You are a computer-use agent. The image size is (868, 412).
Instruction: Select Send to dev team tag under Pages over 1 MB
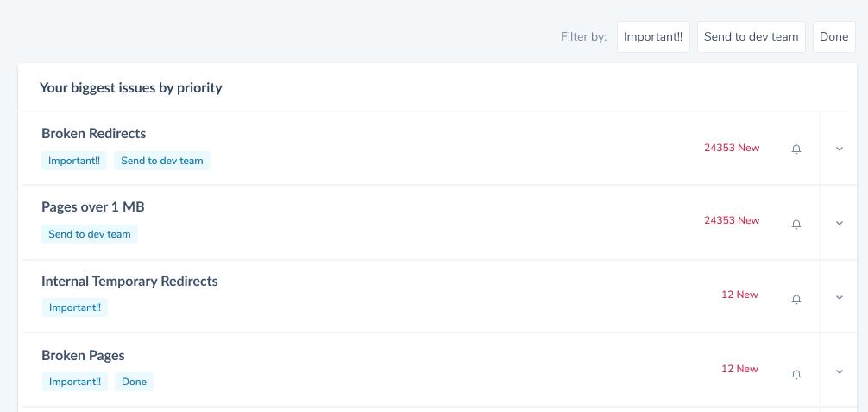click(90, 234)
